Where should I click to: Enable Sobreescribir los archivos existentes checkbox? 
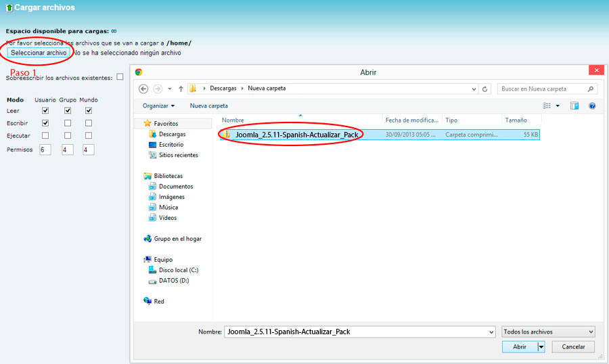(120, 77)
